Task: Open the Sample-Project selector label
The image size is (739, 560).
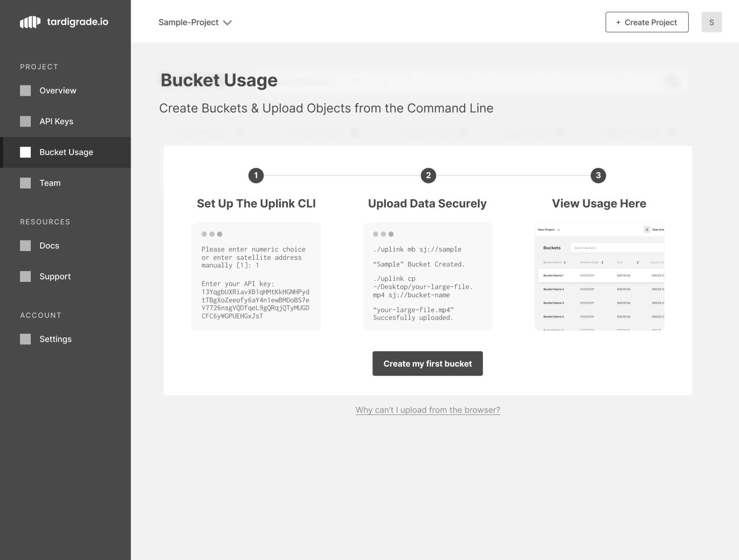Action: click(x=188, y=22)
